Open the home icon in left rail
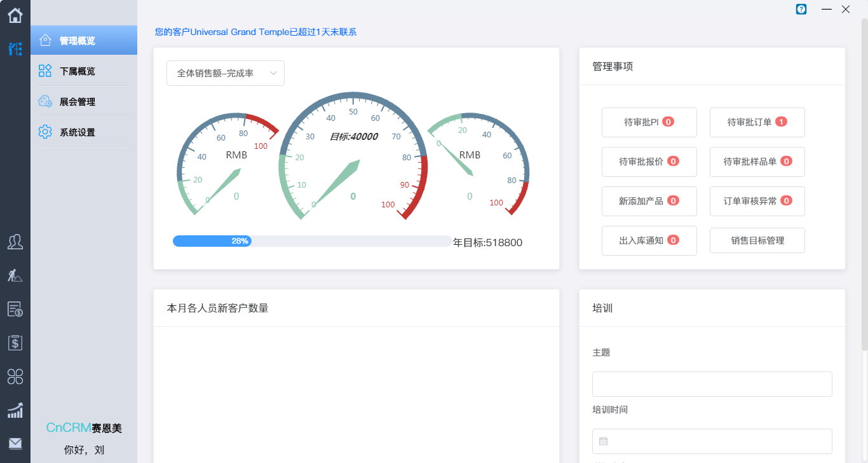This screenshot has width=868, height=463. click(x=15, y=15)
